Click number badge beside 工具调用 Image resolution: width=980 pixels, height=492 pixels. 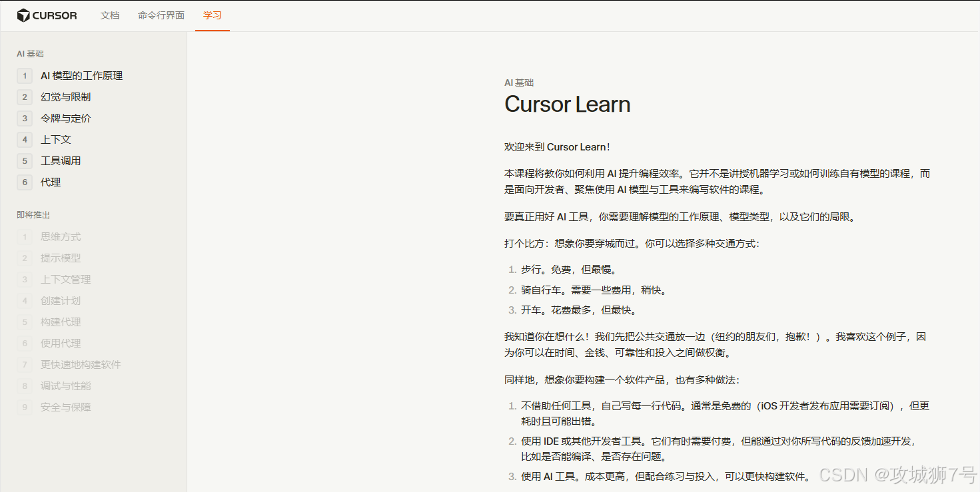[25, 161]
